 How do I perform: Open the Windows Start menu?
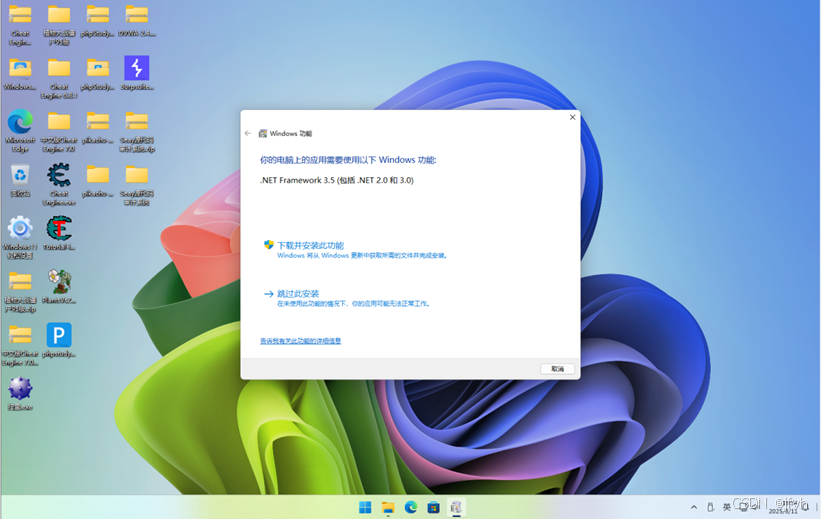[365, 507]
